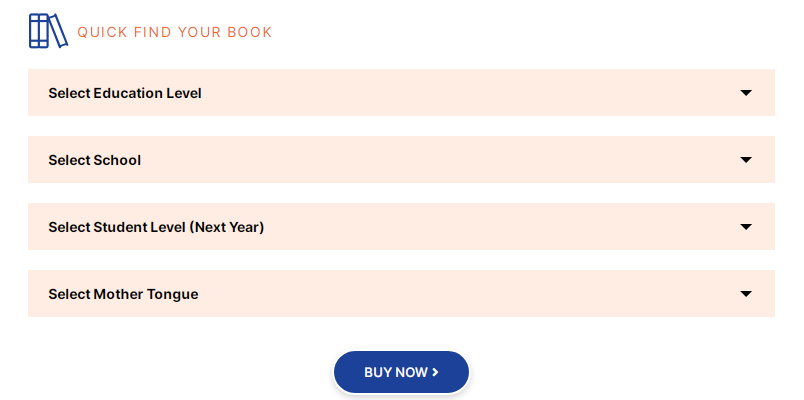Open the Select Education Level dropdown
Image resolution: width=804 pixels, height=400 pixels.
[x=401, y=92]
